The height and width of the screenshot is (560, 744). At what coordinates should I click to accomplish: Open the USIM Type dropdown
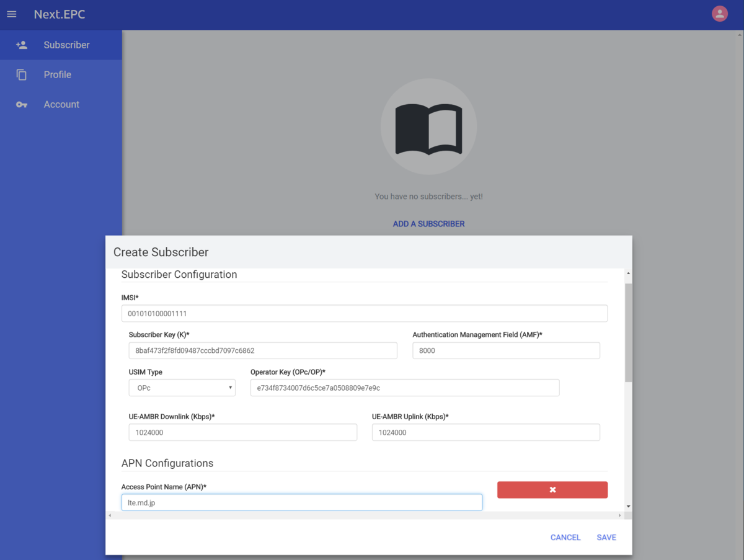[182, 388]
